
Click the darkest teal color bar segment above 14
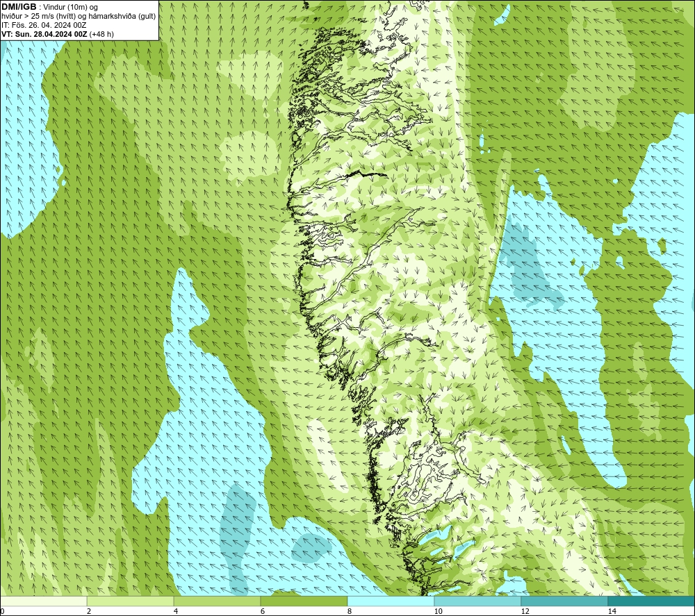[x=652, y=601]
